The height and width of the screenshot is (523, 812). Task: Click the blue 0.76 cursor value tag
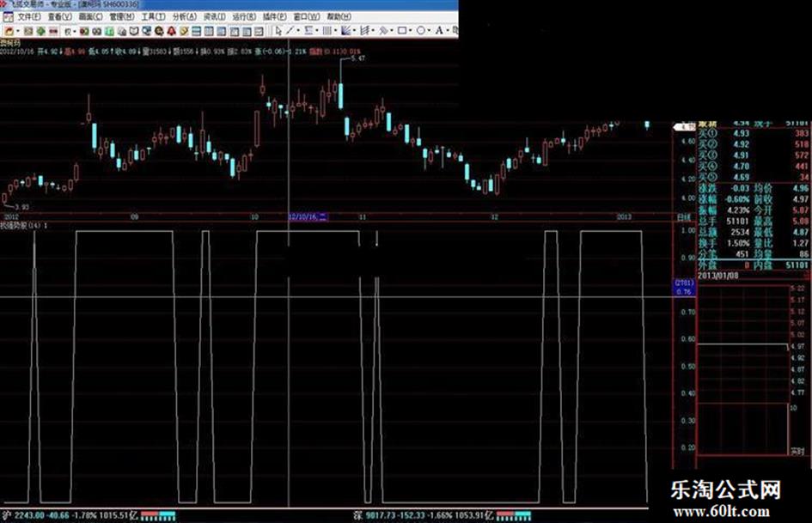[684, 291]
